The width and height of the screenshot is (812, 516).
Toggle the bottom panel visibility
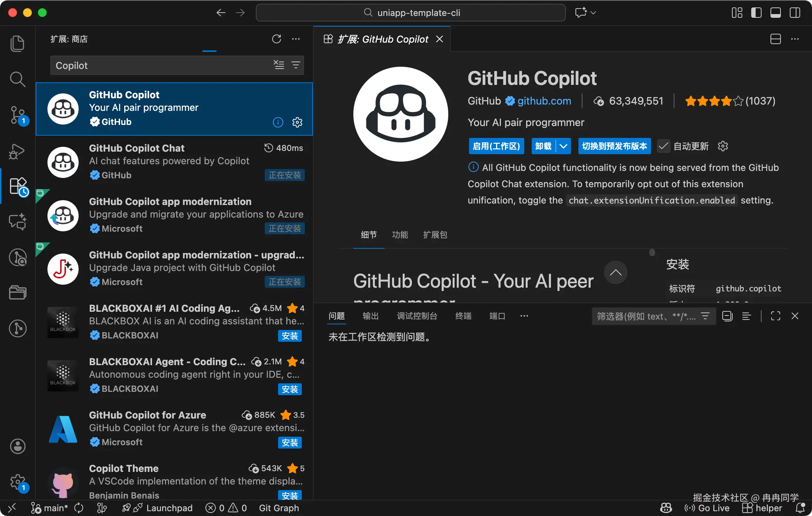(x=775, y=13)
